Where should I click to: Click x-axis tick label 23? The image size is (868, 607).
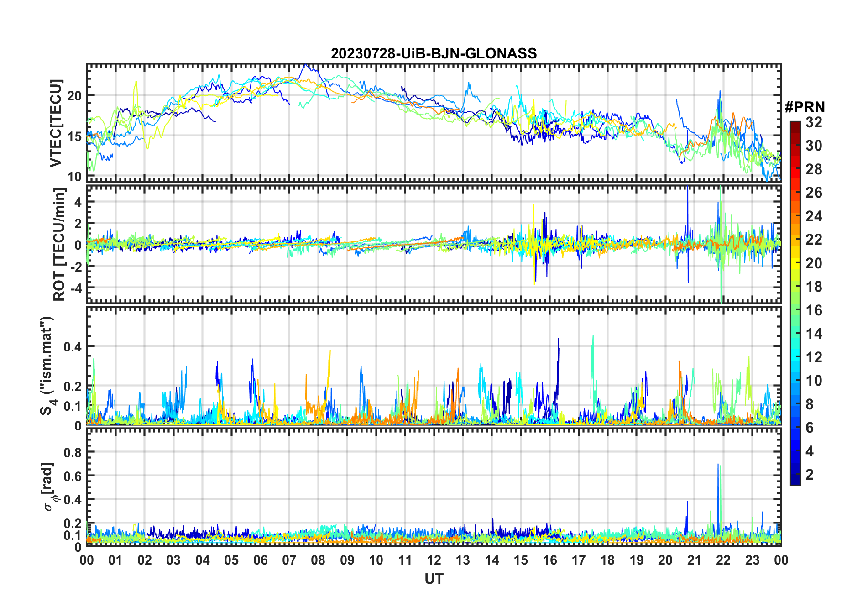coord(752,560)
